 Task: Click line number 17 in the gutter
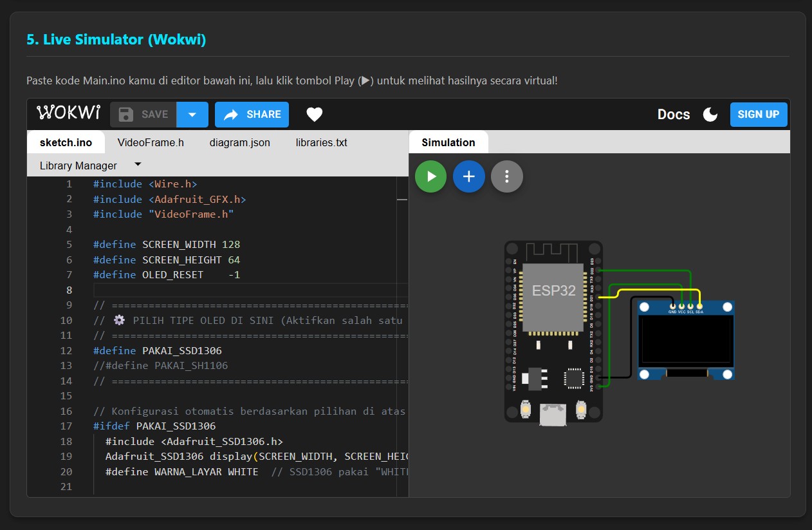(x=66, y=426)
